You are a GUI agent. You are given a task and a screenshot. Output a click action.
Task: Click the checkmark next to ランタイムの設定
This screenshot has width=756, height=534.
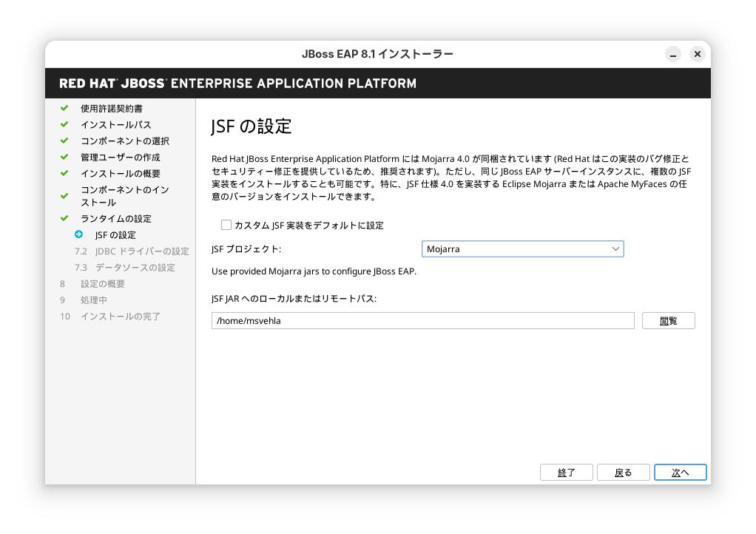(x=64, y=218)
